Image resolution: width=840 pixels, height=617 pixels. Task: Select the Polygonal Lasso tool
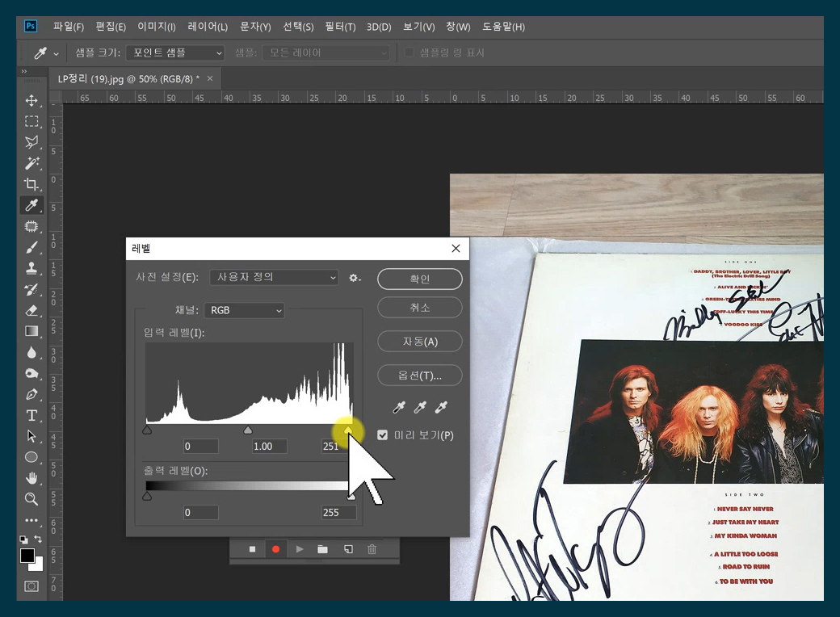[31, 142]
